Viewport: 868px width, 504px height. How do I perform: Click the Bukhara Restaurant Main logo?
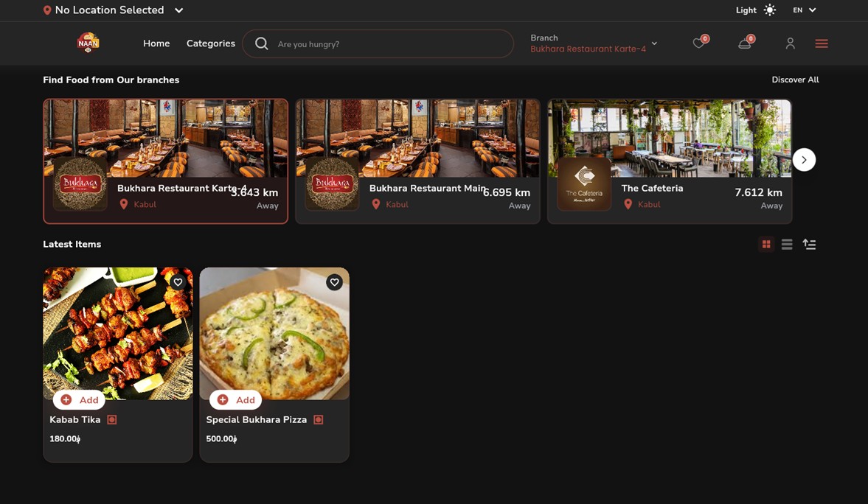(332, 183)
